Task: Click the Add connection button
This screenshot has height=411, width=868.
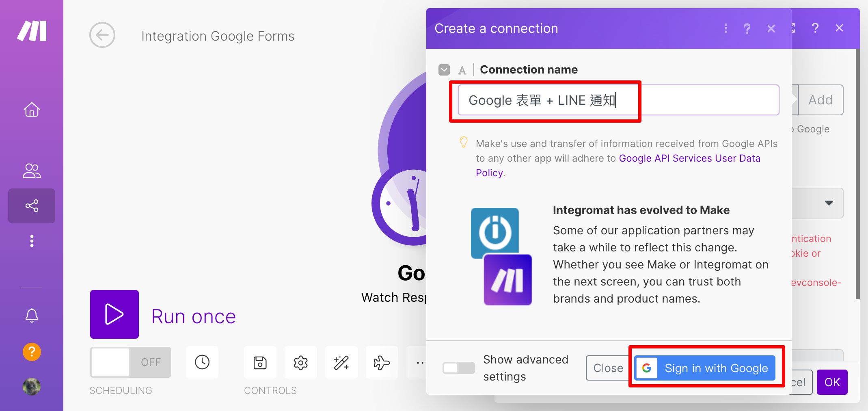Action: [820, 100]
